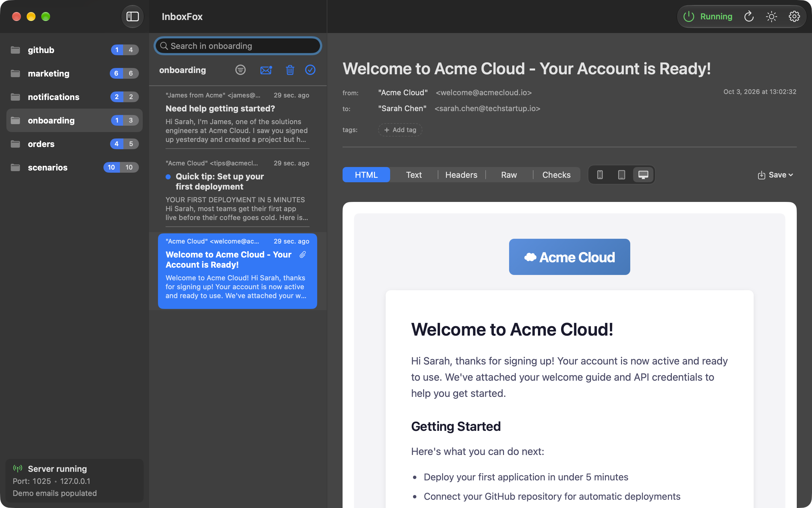Viewport: 812px width, 508px height.
Task: Switch to the Headers tab
Action: 461,175
